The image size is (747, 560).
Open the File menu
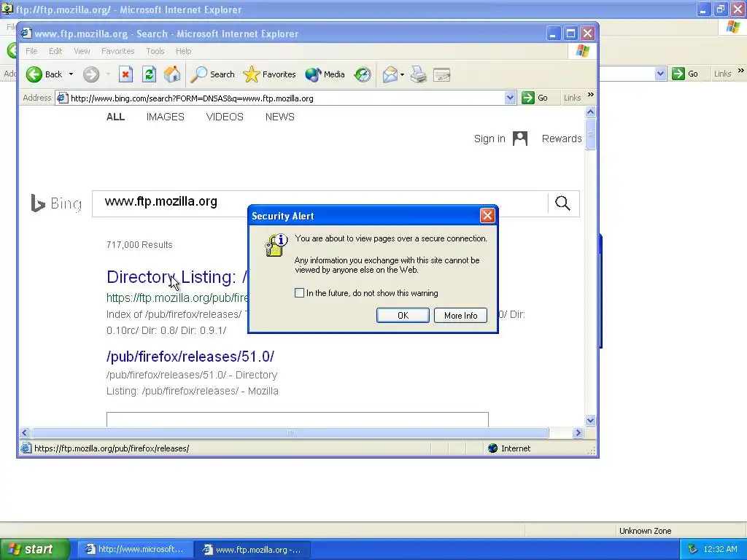pos(31,51)
